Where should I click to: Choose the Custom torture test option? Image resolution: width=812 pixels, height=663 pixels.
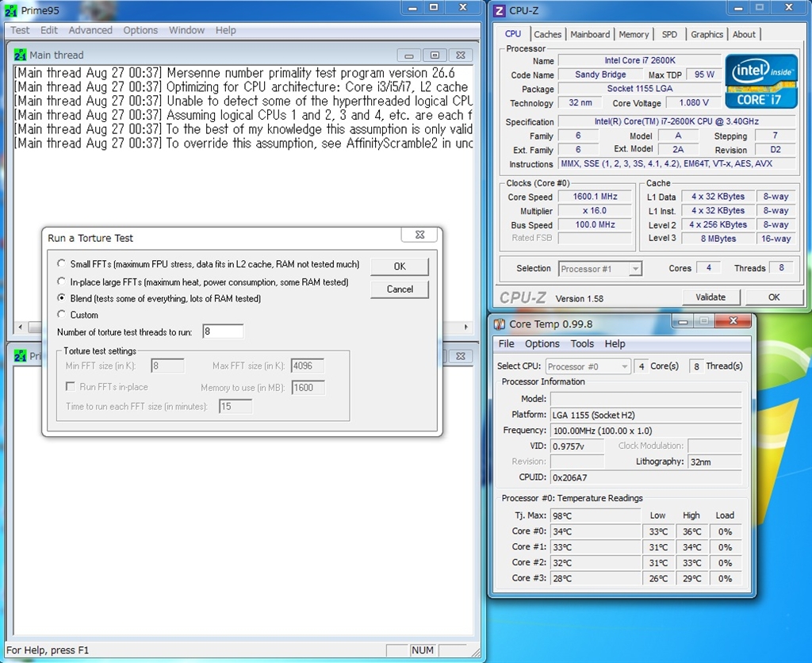62,315
